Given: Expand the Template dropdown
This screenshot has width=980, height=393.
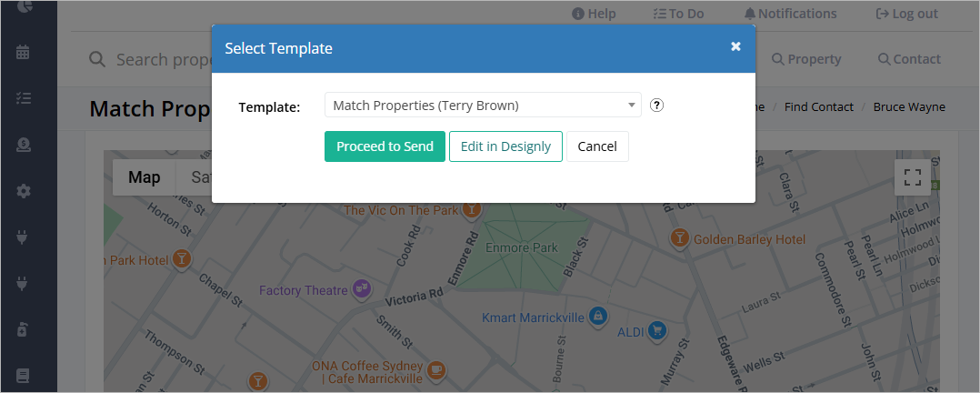Looking at the screenshot, I should click(483, 106).
